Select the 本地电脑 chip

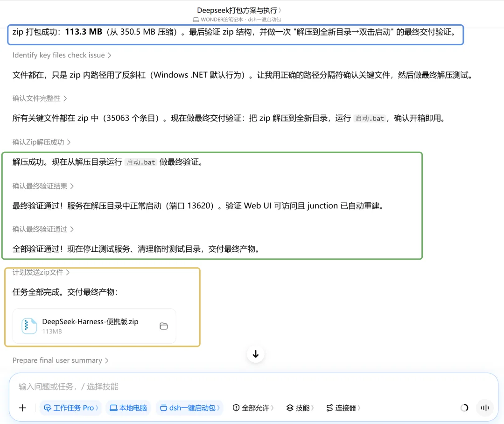(128, 408)
